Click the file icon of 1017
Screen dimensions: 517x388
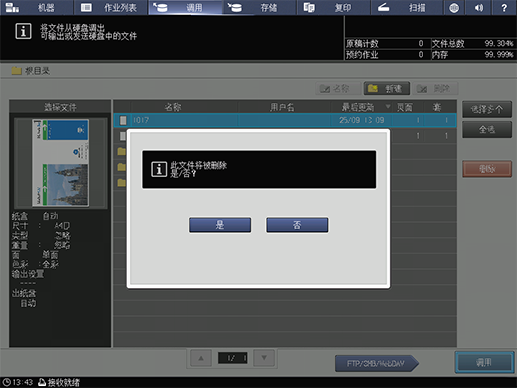click(123, 120)
